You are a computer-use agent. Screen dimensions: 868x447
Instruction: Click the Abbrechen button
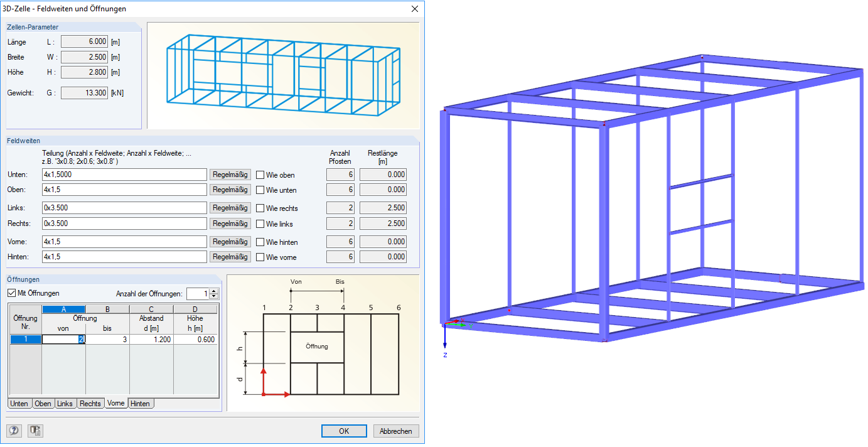[396, 431]
